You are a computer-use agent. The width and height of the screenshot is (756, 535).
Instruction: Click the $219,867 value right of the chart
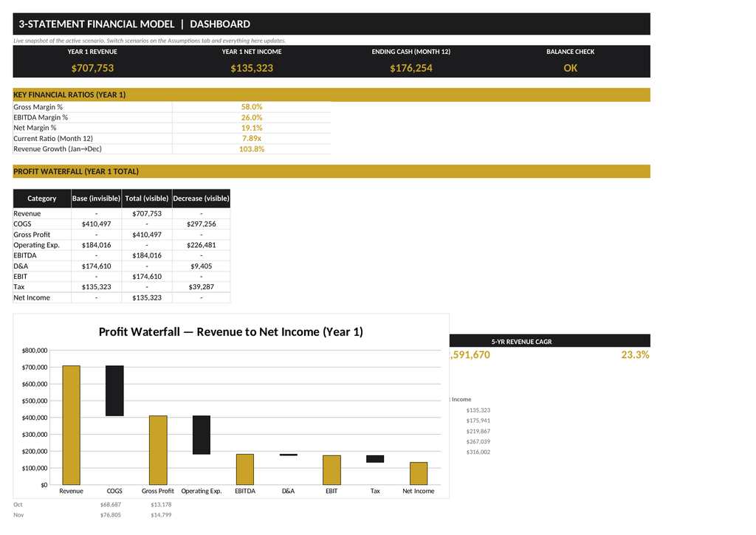click(x=478, y=432)
